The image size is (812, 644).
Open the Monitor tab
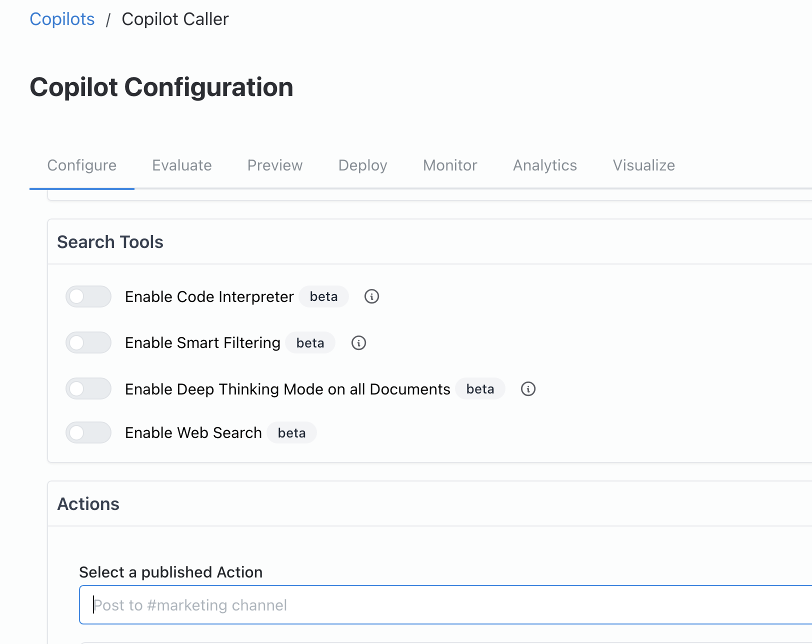coord(449,165)
